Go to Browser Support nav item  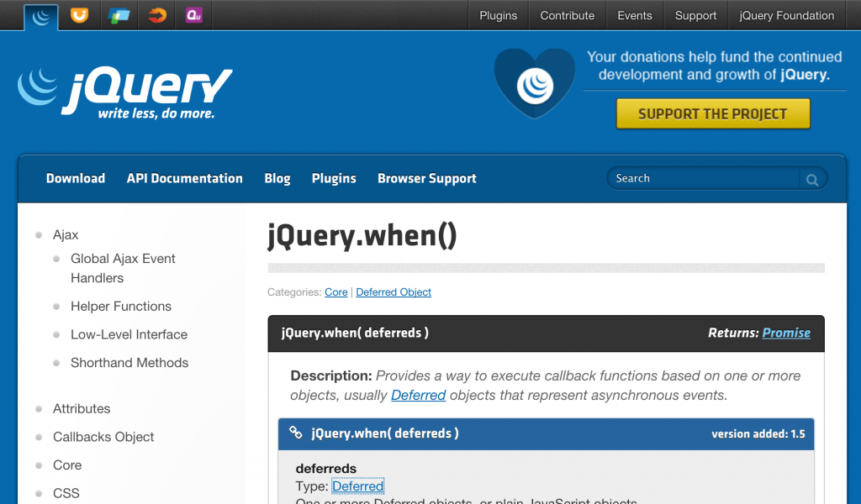pyautogui.click(x=426, y=178)
